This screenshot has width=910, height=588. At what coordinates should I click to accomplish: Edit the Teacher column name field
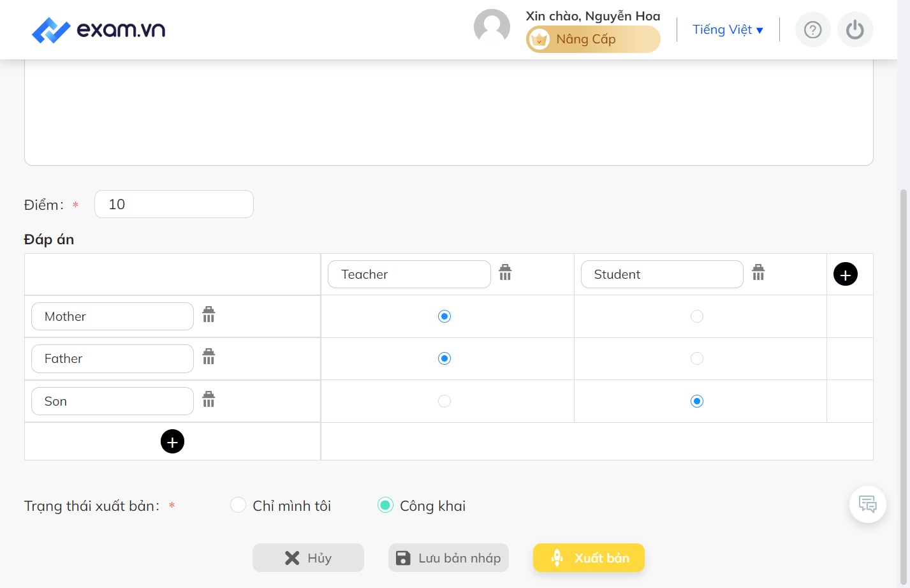tap(409, 274)
